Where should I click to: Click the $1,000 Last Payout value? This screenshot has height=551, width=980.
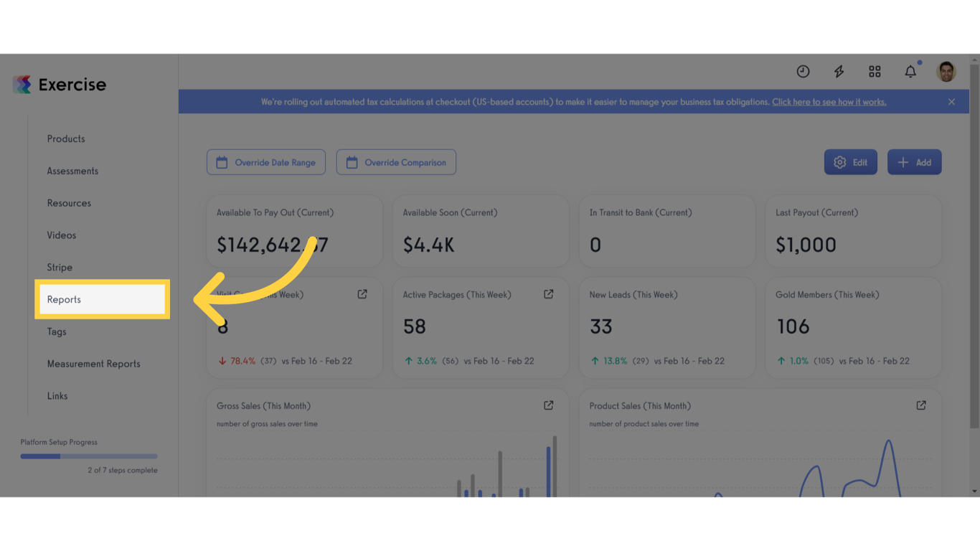point(806,245)
